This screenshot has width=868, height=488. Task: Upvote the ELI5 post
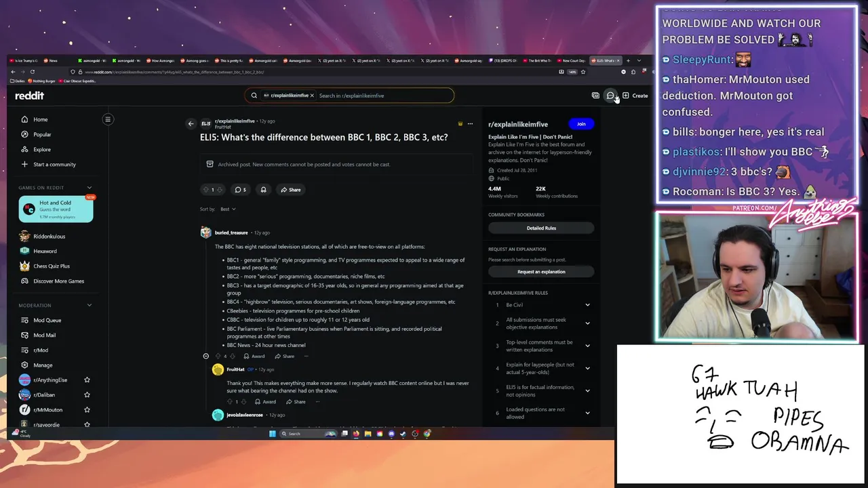pos(206,190)
